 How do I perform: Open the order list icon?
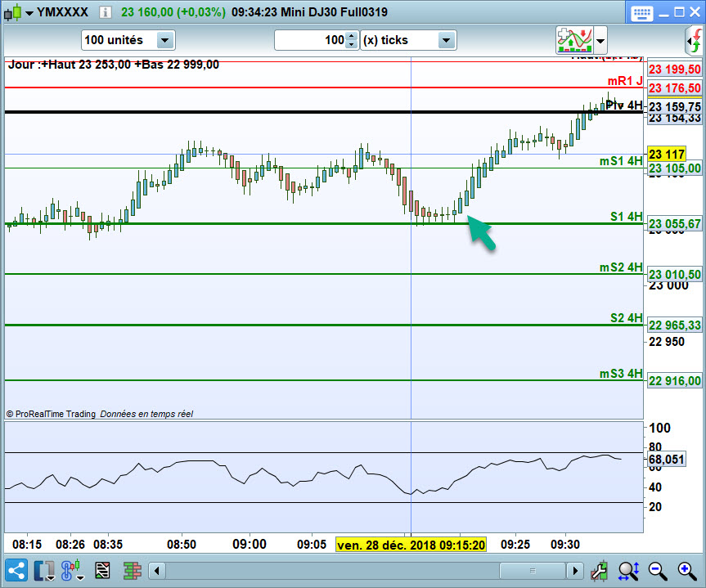pyautogui.click(x=102, y=571)
